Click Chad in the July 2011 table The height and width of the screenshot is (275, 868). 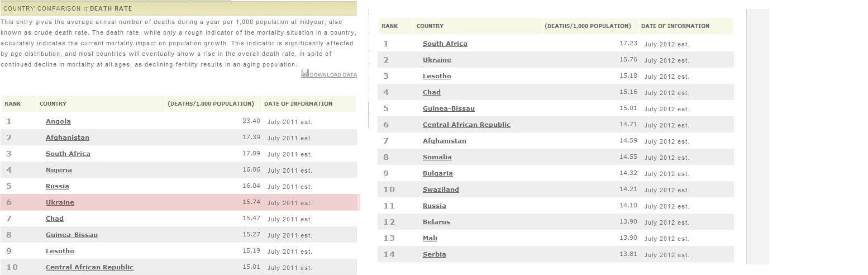point(55,219)
